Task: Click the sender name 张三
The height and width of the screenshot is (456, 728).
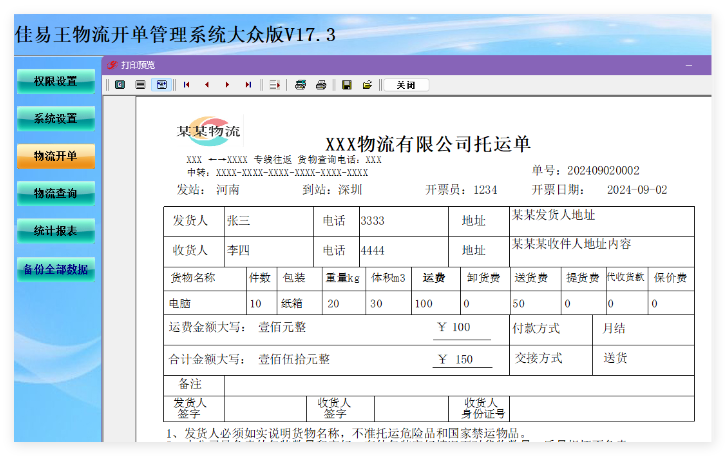Action: point(239,221)
